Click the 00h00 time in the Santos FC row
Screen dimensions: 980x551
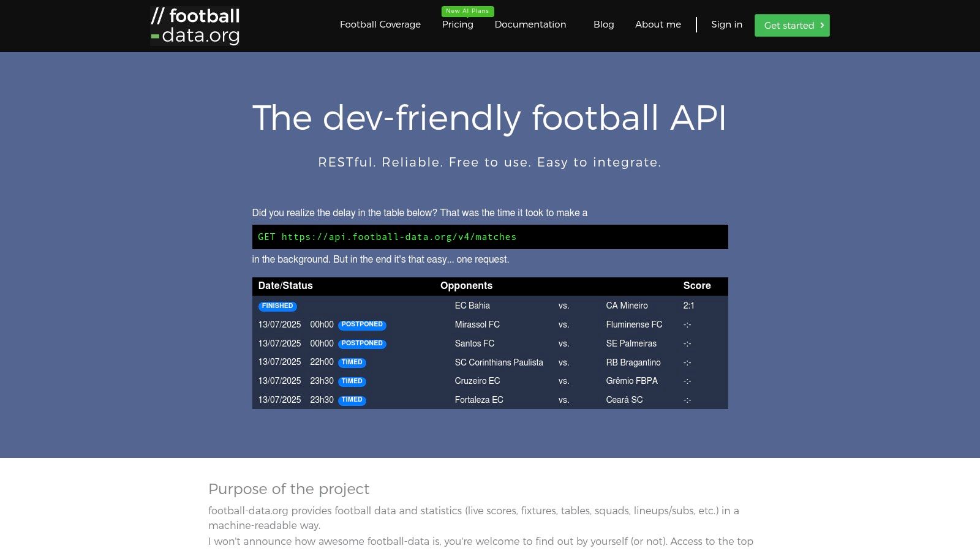[x=322, y=343]
